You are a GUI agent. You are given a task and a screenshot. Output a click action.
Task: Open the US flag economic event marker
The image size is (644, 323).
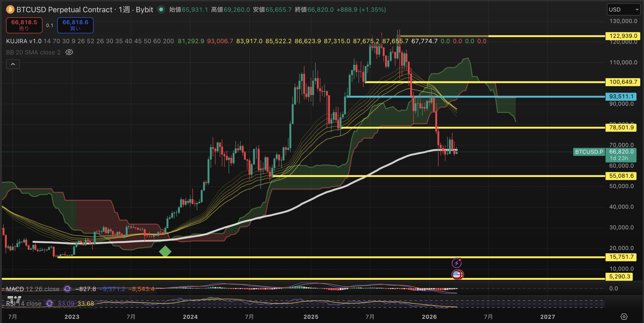coord(456,274)
